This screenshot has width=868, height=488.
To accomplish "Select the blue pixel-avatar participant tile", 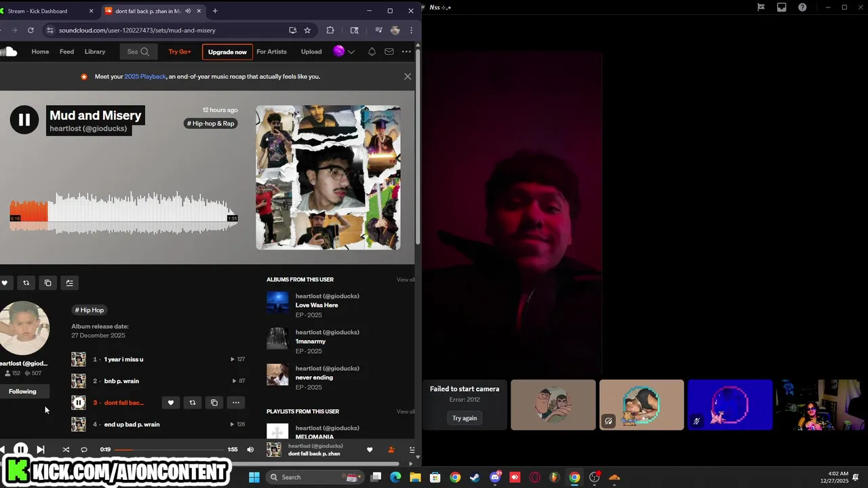I will click(x=730, y=405).
